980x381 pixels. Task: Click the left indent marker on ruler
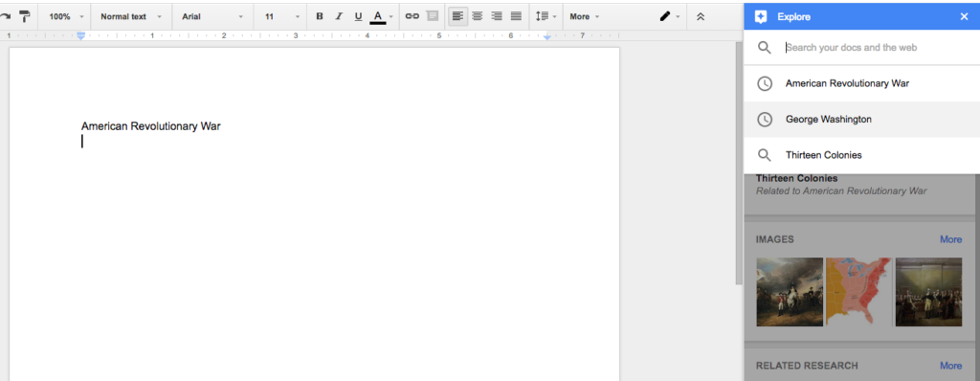pos(80,36)
